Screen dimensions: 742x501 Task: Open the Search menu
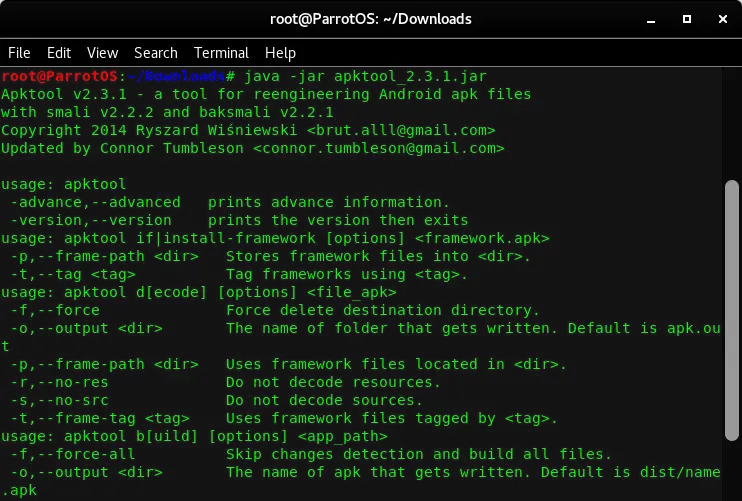pos(156,53)
